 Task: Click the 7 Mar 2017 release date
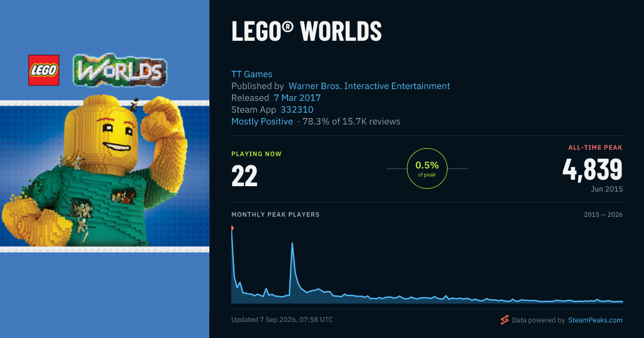pyautogui.click(x=297, y=98)
